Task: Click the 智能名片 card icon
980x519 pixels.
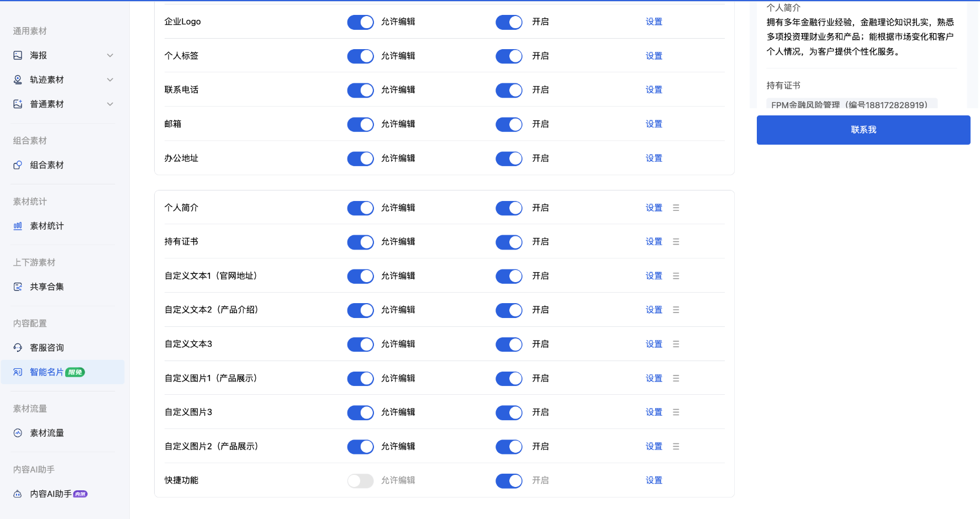Action: pos(18,372)
